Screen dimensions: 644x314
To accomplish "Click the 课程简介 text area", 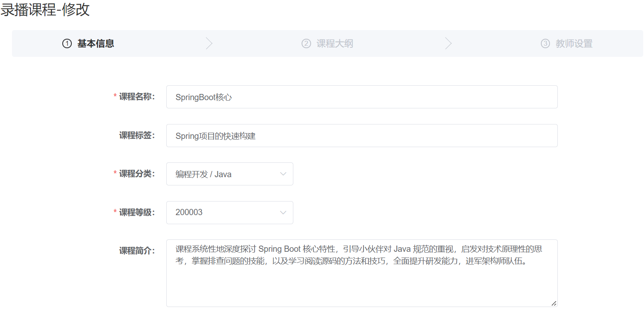I will (362, 273).
